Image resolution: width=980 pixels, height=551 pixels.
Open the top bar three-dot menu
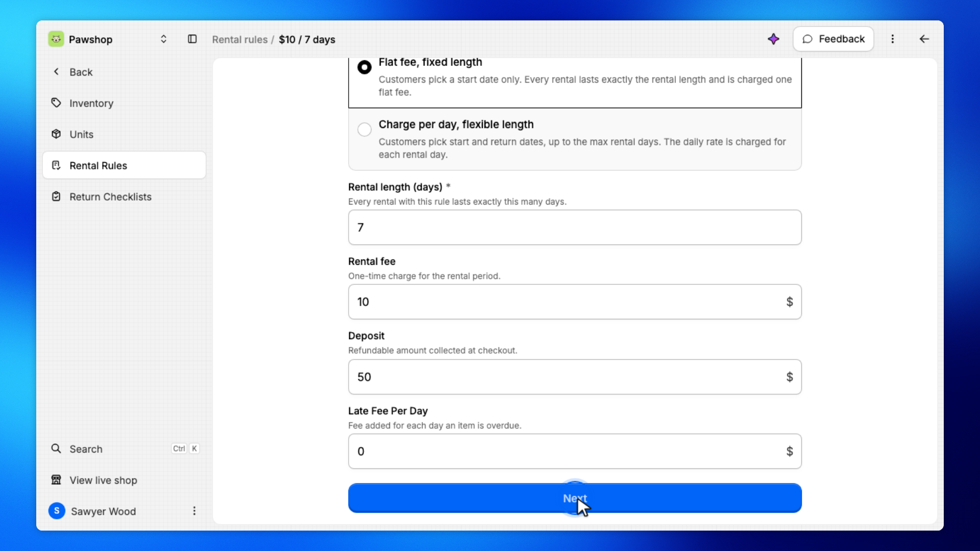(x=893, y=39)
